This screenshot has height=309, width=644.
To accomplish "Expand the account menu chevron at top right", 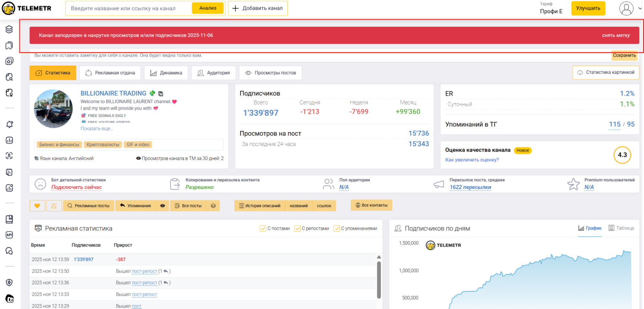I will coord(640,9).
